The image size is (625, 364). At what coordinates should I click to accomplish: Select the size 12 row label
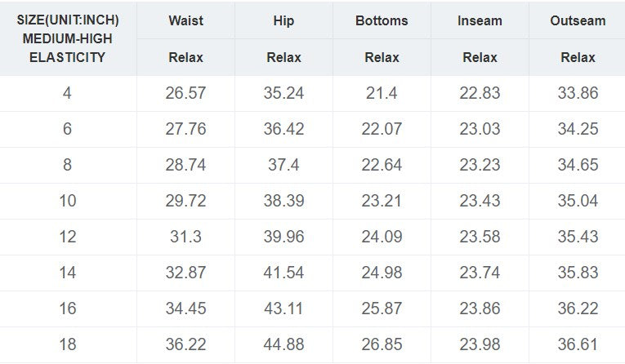[68, 237]
